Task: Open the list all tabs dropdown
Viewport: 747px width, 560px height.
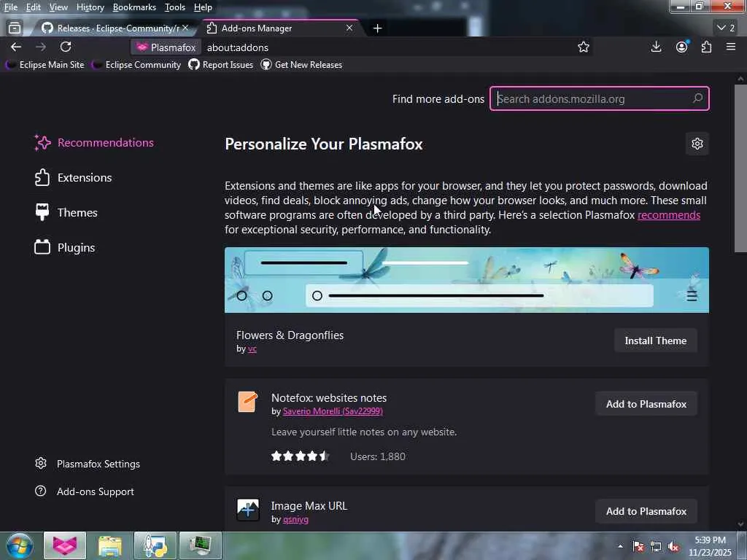Action: [726, 28]
